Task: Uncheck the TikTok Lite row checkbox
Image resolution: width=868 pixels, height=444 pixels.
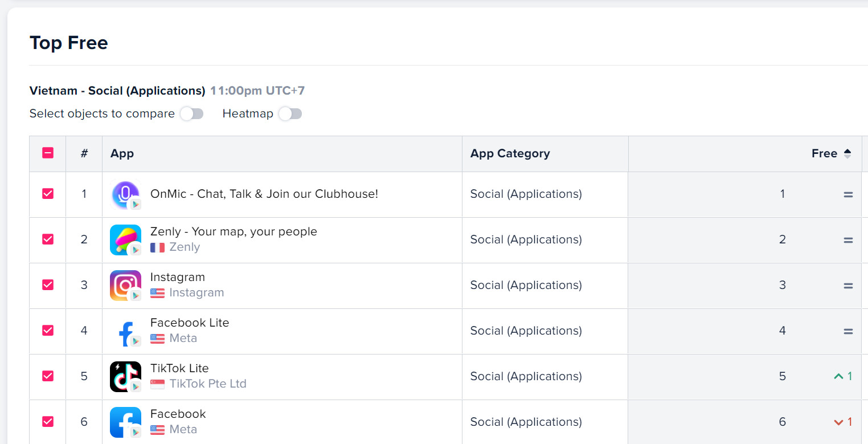Action: pos(48,376)
